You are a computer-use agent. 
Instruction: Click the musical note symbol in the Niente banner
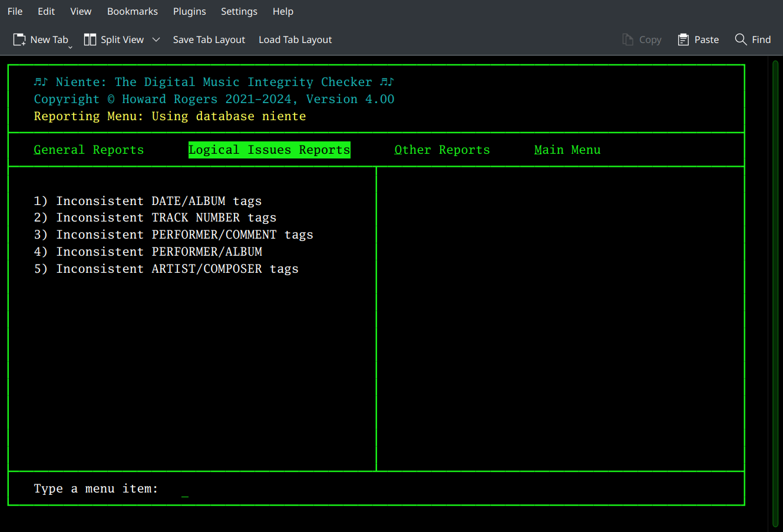tap(40, 81)
